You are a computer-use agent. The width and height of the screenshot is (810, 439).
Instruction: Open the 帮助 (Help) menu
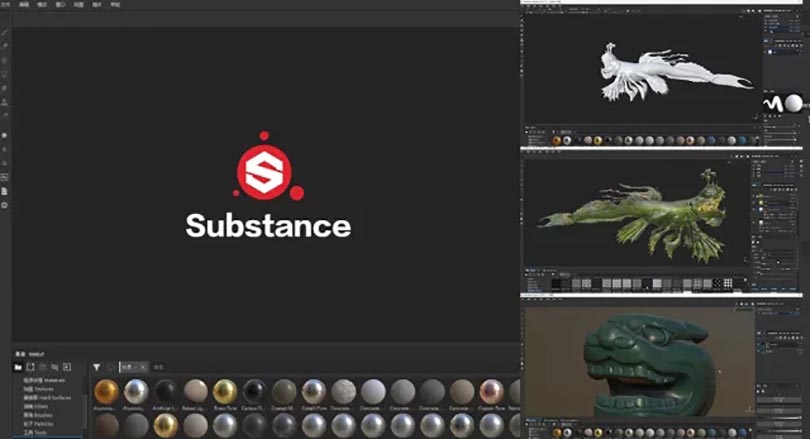(115, 4)
